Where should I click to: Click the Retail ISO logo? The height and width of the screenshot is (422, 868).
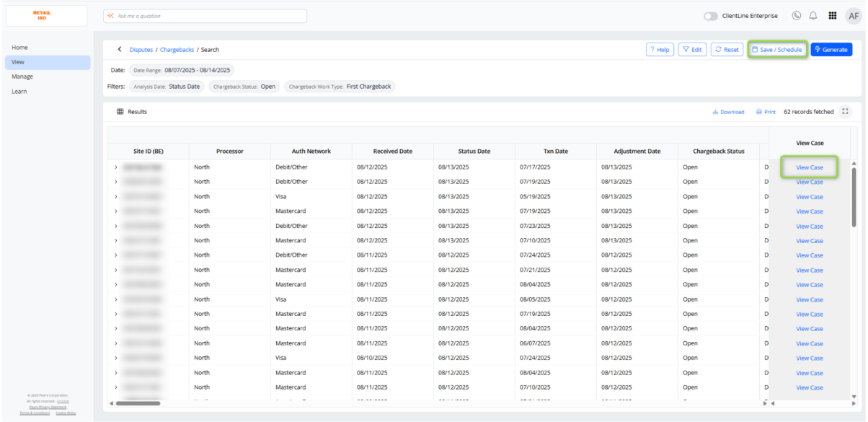pos(42,16)
